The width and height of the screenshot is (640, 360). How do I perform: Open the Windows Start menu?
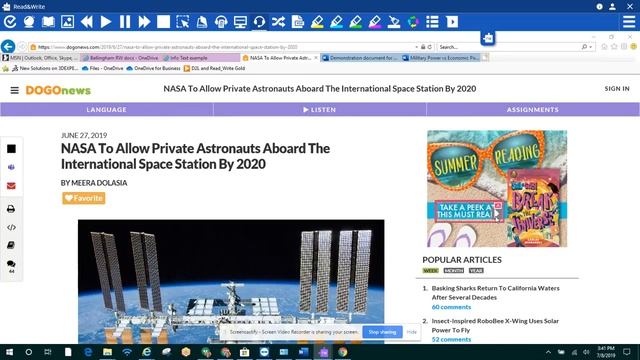tap(9, 352)
